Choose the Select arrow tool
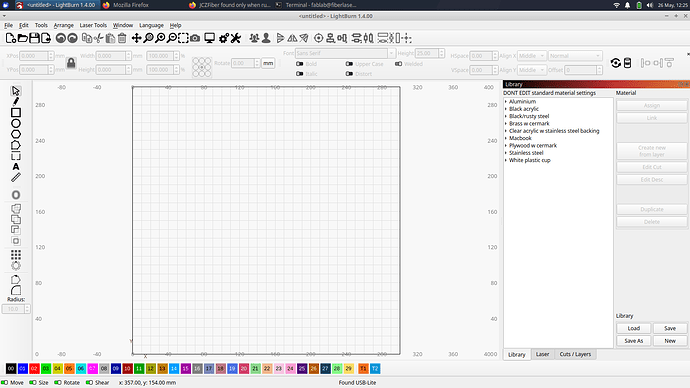This screenshot has width=690, height=388. [16, 91]
